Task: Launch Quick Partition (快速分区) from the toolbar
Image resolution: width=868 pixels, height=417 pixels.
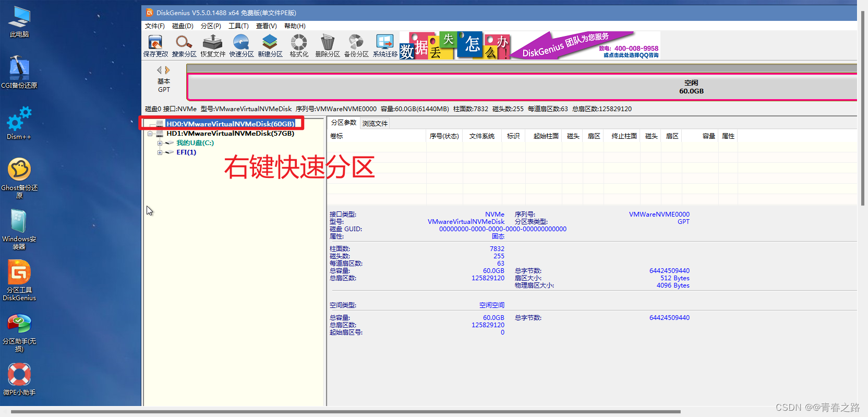Action: click(x=242, y=45)
